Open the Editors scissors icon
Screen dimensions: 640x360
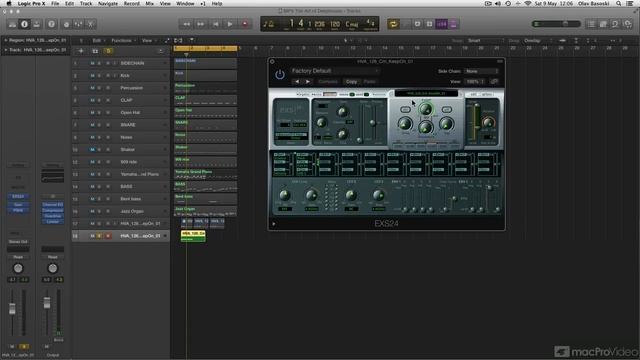coord(90,24)
